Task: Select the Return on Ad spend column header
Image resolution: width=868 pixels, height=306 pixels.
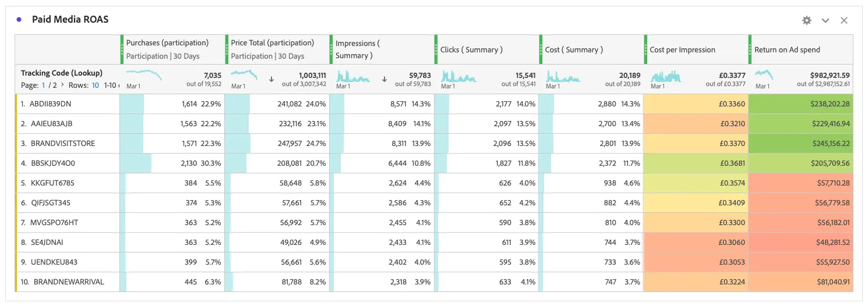Action: (x=801, y=49)
